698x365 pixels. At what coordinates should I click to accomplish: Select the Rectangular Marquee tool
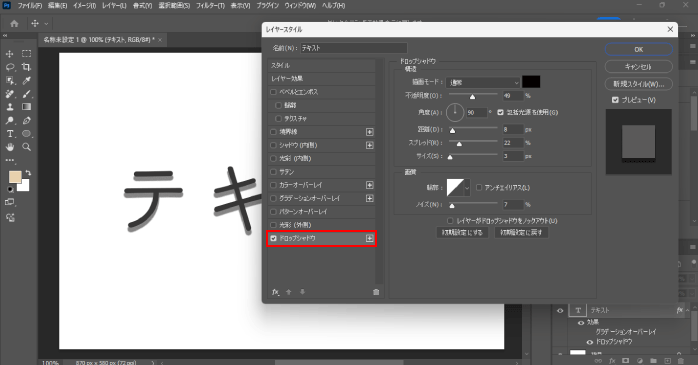(x=27, y=54)
